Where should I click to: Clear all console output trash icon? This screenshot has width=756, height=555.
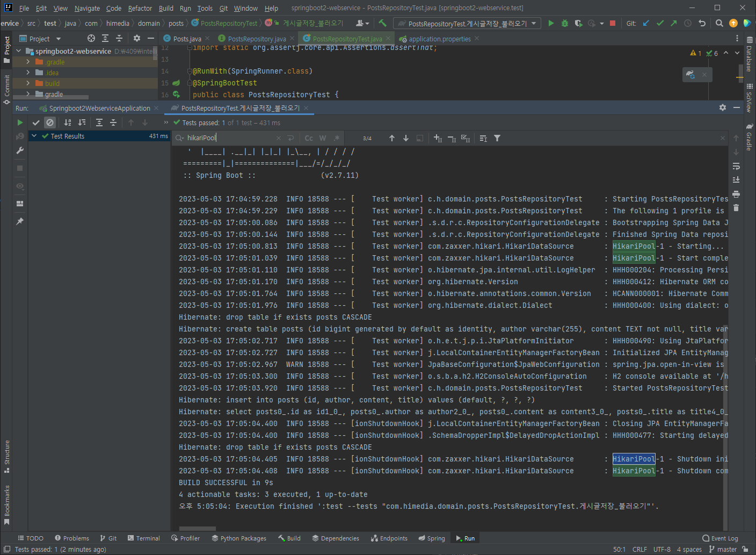click(x=736, y=208)
